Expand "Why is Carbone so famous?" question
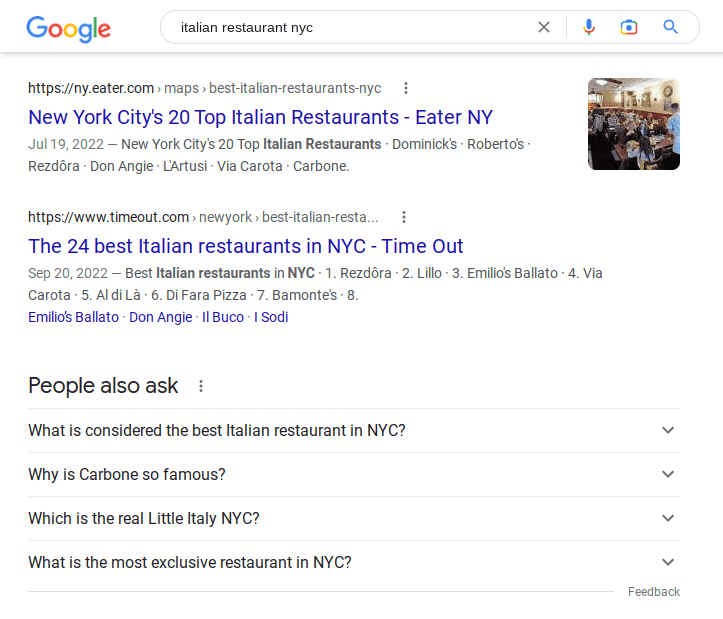This screenshot has width=723, height=619. pyautogui.click(x=354, y=474)
